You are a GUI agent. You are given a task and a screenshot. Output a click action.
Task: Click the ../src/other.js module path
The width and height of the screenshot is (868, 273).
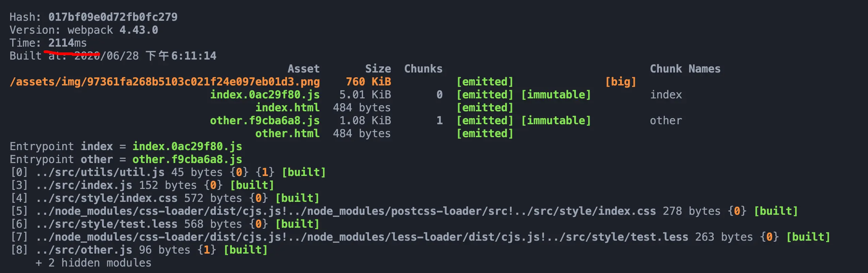[84, 250]
